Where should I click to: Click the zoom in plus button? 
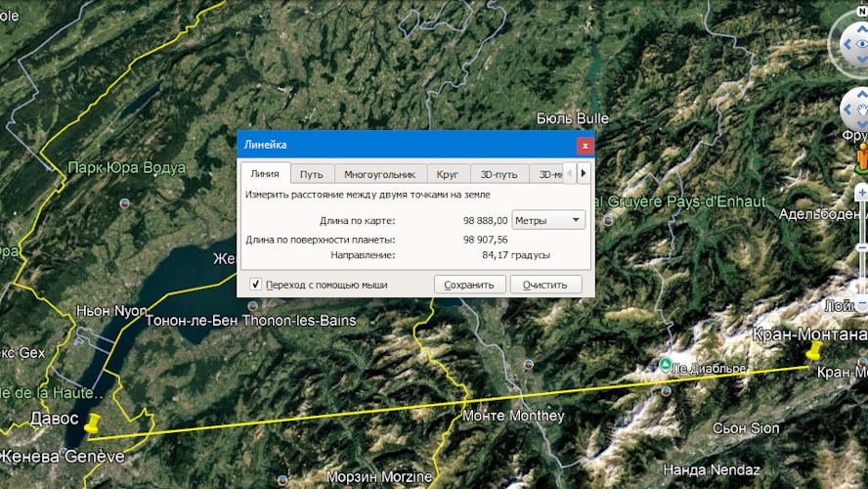[861, 193]
